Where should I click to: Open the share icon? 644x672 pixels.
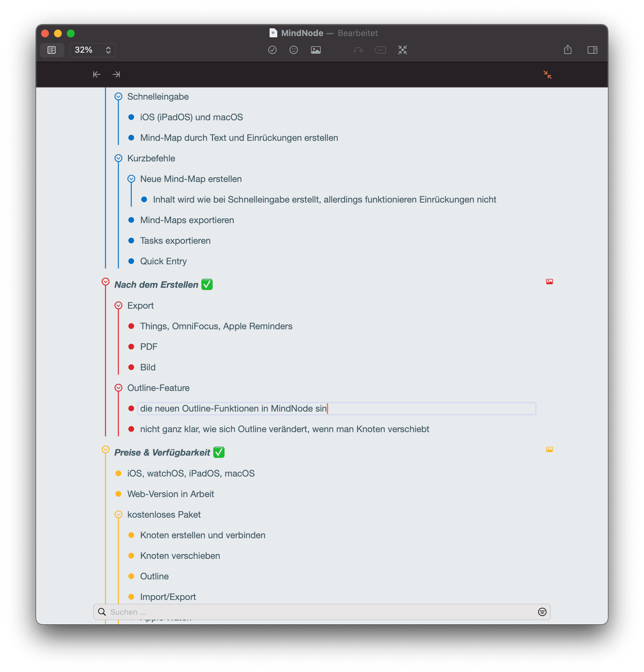[567, 50]
